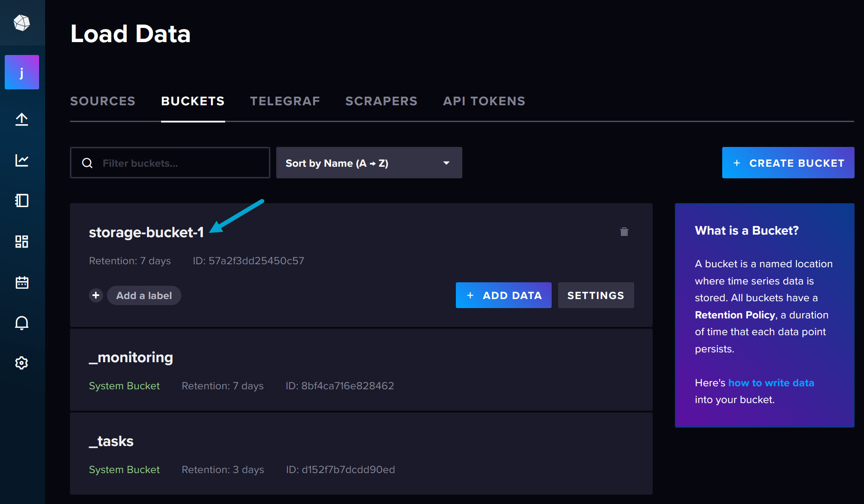Click Add Data for storage-bucket-1
Screen dimensions: 864x504
coord(503,295)
